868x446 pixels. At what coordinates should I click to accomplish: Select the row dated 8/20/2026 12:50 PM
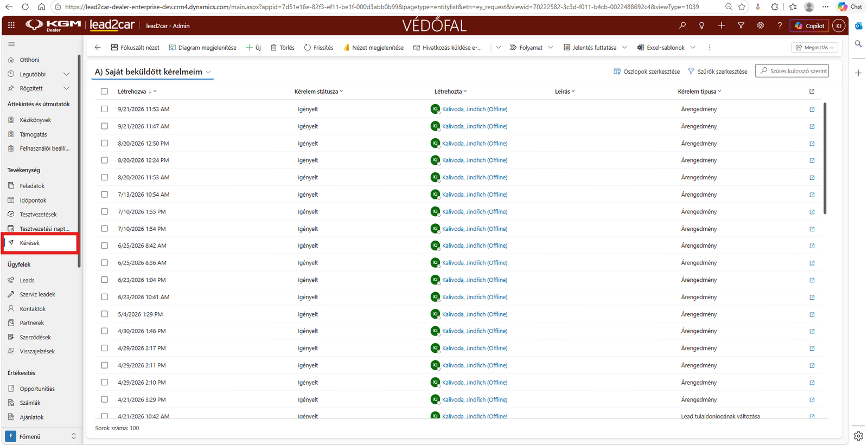point(104,144)
